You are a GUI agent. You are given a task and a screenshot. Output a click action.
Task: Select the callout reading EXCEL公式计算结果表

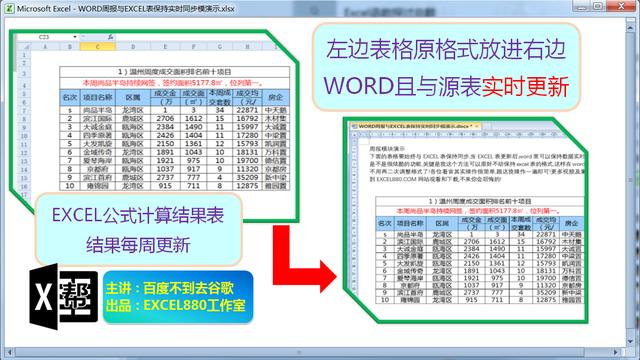tap(138, 229)
